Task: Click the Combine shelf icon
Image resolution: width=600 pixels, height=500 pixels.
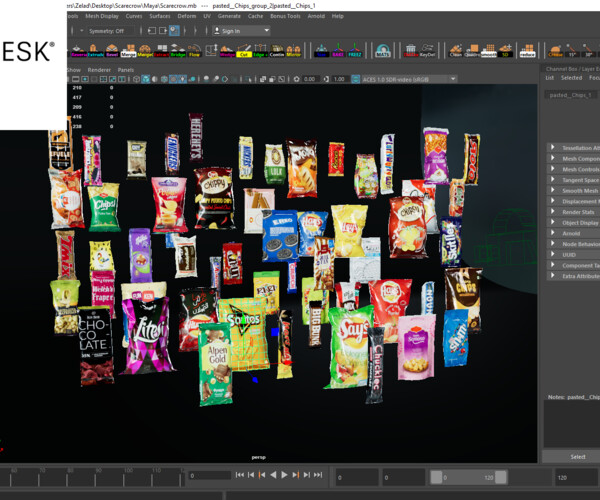Action: pos(277,50)
